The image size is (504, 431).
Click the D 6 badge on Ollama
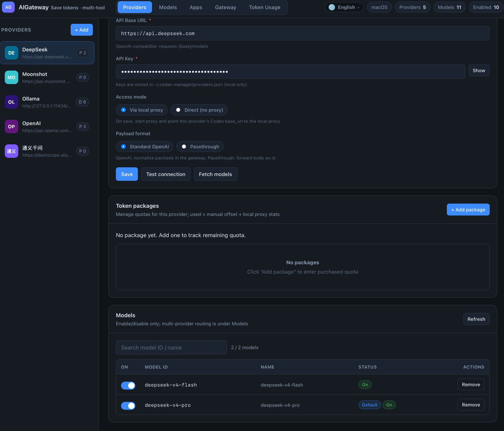coord(82,102)
